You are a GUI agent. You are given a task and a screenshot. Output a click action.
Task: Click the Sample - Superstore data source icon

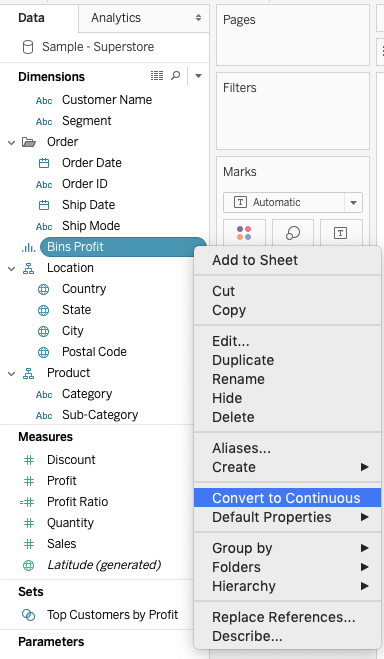tap(28, 47)
